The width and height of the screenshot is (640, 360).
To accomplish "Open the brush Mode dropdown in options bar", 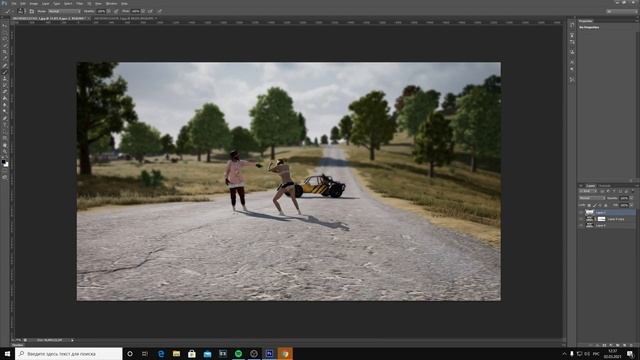I will [65, 11].
